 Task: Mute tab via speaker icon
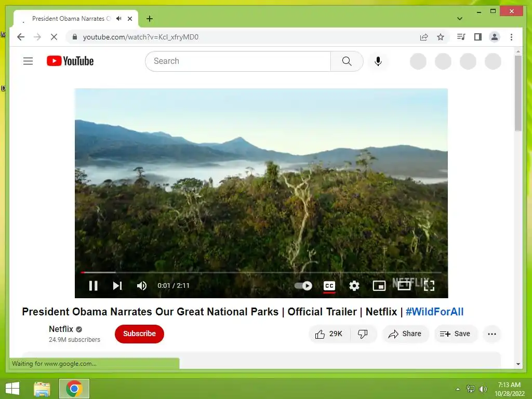pos(119,19)
